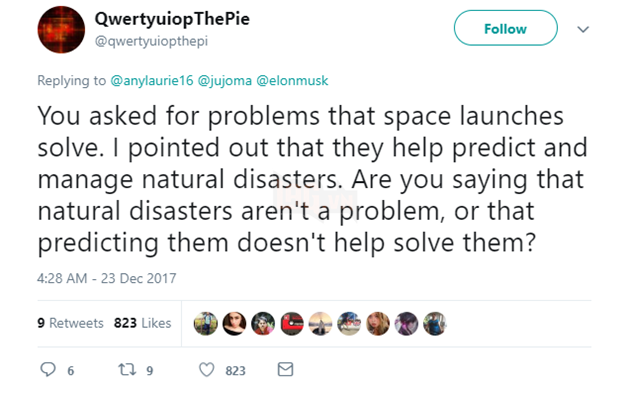Click the QwertyuiopThePie display name
Image resolution: width=630 pixels, height=394 pixels.
click(172, 19)
